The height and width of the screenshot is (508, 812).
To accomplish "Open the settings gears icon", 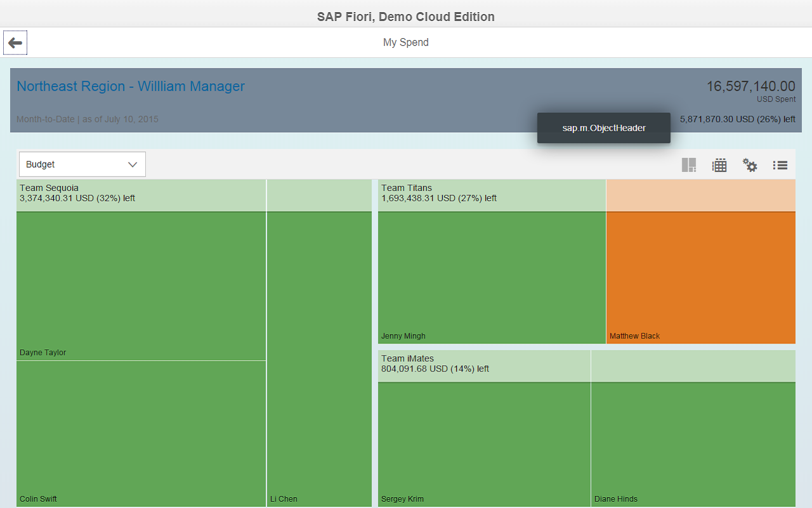I will [x=750, y=165].
